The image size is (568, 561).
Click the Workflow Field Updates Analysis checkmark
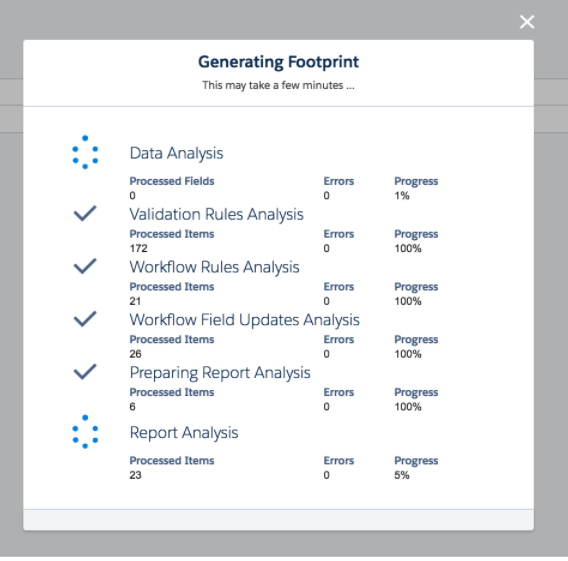click(x=85, y=319)
